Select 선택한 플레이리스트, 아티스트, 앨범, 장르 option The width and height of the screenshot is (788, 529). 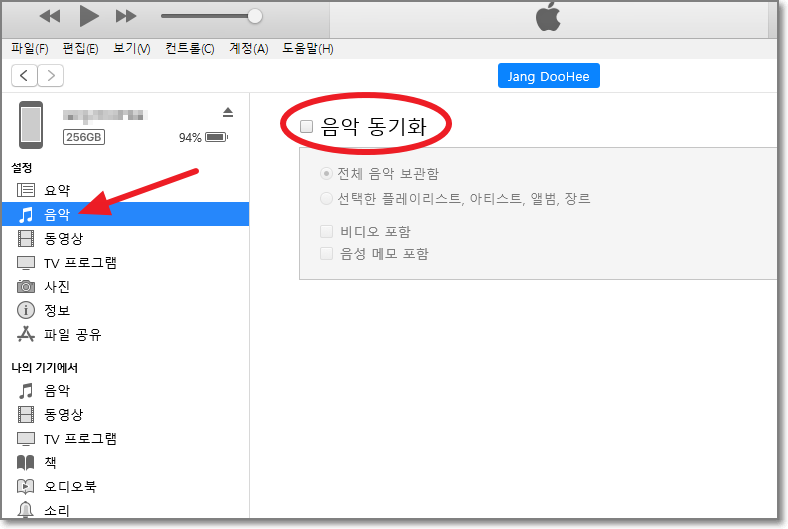tap(326, 199)
